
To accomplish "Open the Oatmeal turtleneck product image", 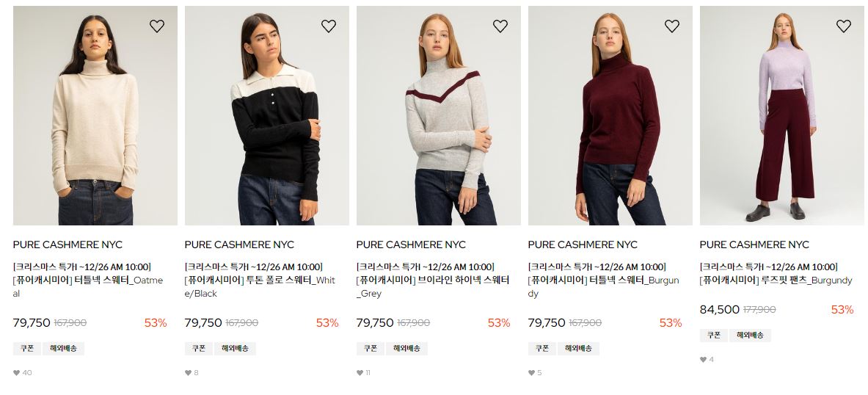I will 95,116.
